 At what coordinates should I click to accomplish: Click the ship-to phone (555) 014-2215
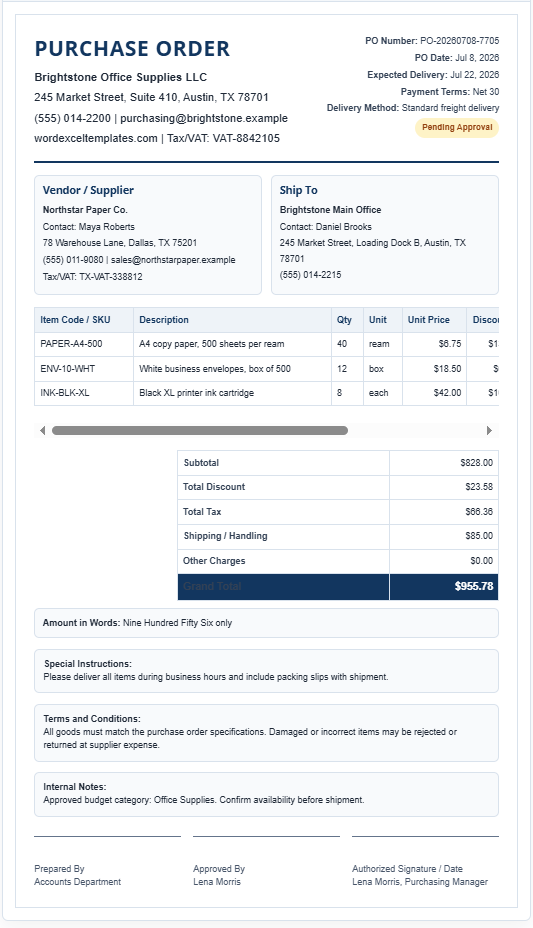pyautogui.click(x=311, y=275)
